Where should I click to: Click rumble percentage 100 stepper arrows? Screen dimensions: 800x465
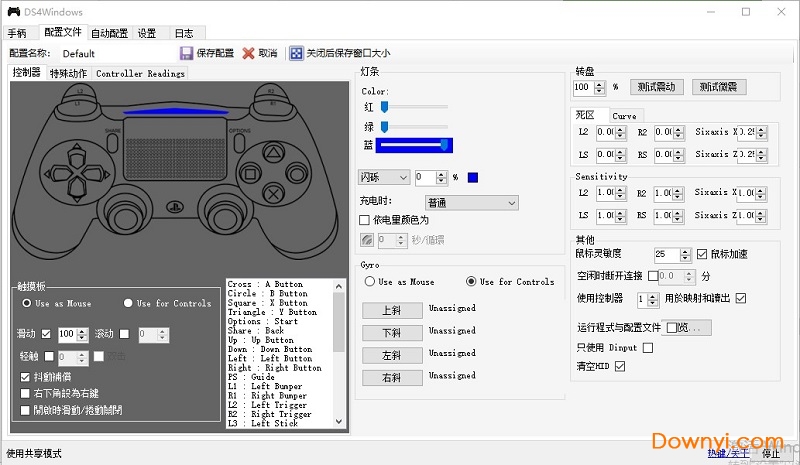pyautogui.click(x=600, y=88)
